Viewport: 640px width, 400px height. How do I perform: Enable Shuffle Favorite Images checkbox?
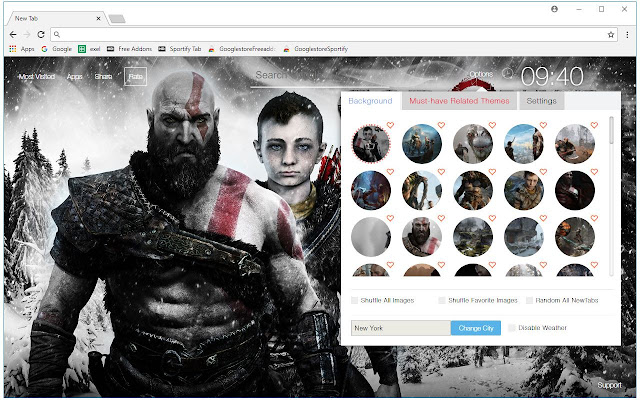click(442, 300)
